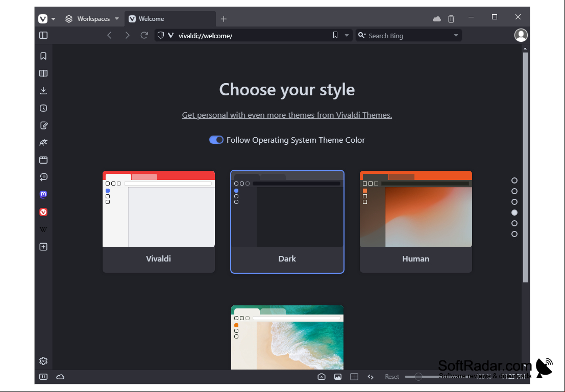Reset the page zoom
The width and height of the screenshot is (565, 392).
coord(391,377)
